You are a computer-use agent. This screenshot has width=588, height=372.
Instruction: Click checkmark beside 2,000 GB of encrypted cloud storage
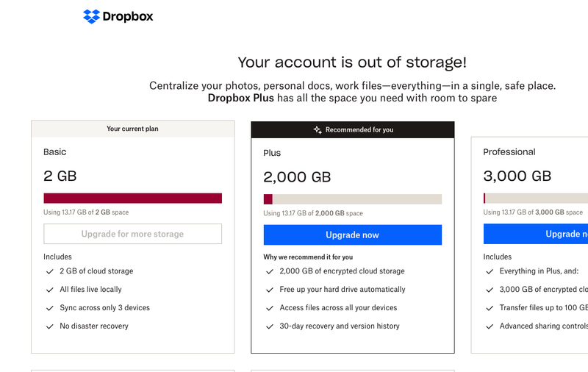coord(269,271)
